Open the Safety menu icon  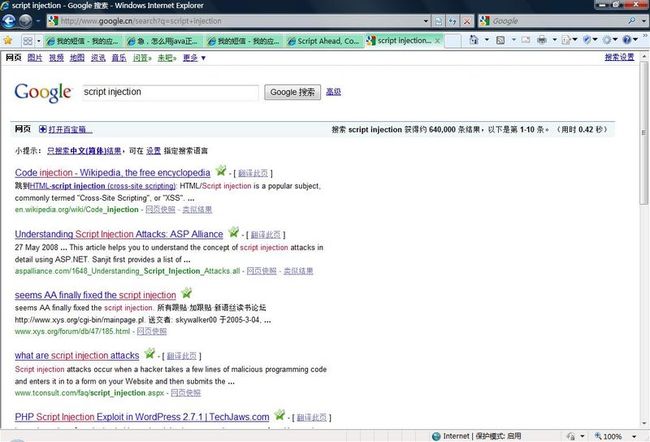[587, 40]
